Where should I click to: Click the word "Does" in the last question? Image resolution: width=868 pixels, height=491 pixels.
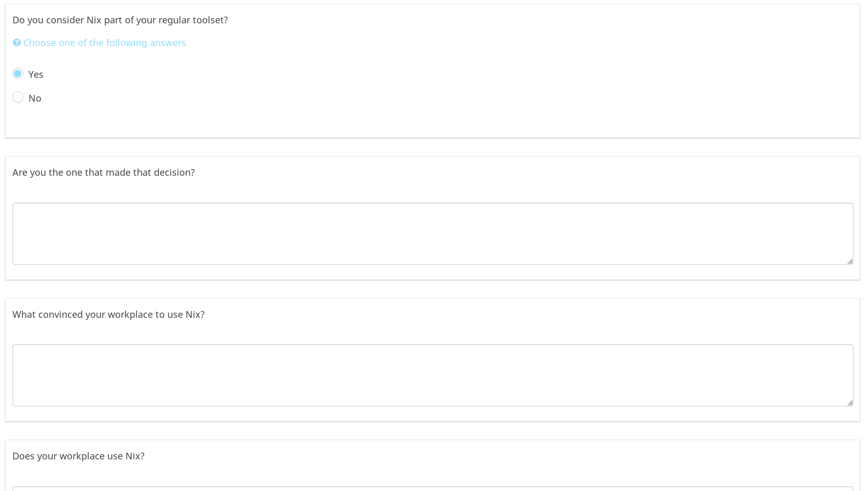[x=23, y=456]
